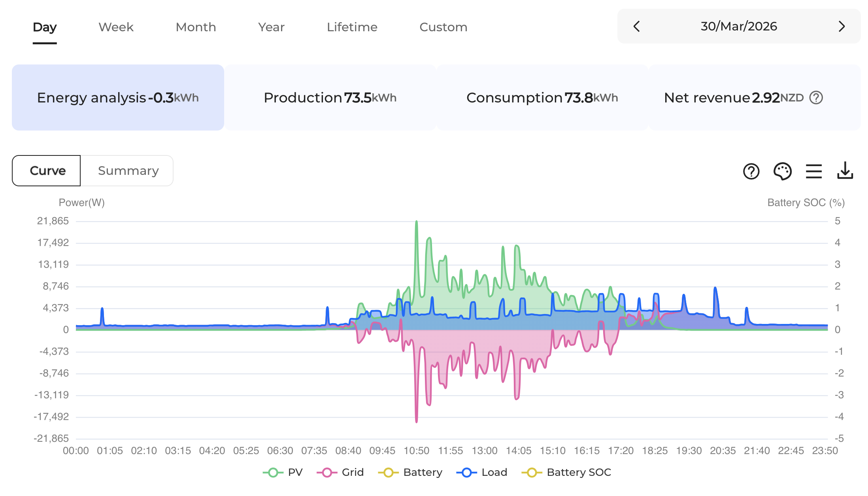Go to next day arrow

point(842,27)
